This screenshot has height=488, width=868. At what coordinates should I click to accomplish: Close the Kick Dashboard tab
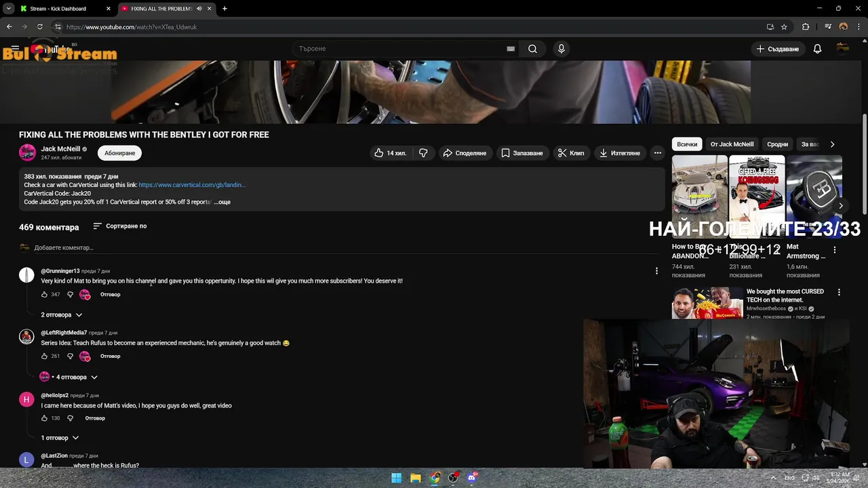tap(108, 9)
